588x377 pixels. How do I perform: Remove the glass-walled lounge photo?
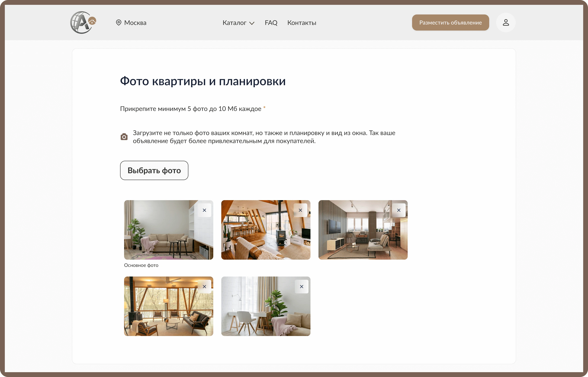point(204,287)
